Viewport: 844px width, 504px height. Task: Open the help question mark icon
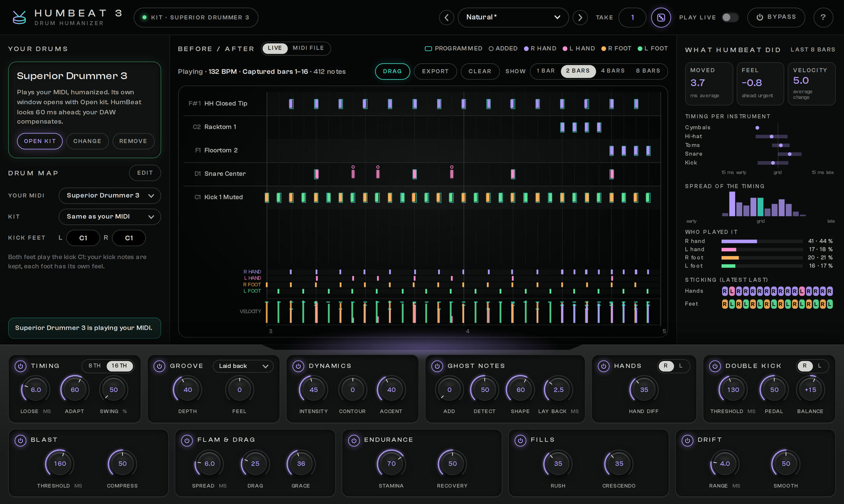pos(823,17)
